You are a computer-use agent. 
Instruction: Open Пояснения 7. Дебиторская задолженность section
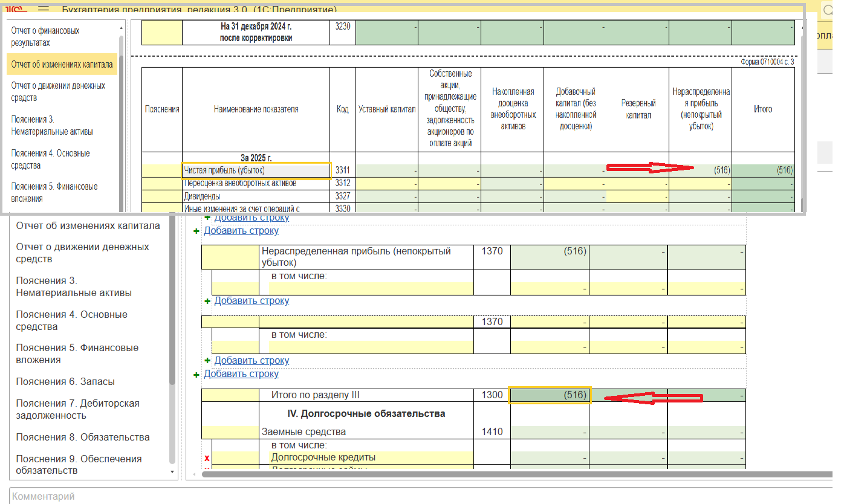77,409
